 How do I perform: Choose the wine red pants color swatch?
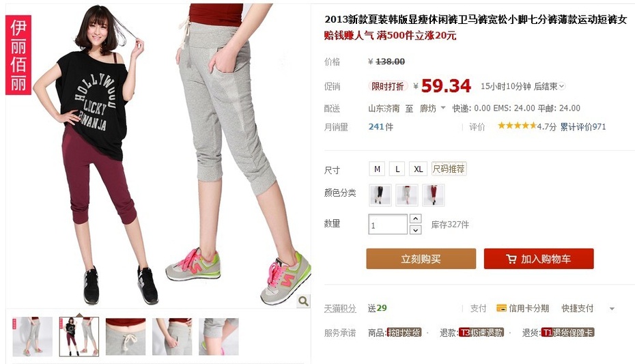434,195
